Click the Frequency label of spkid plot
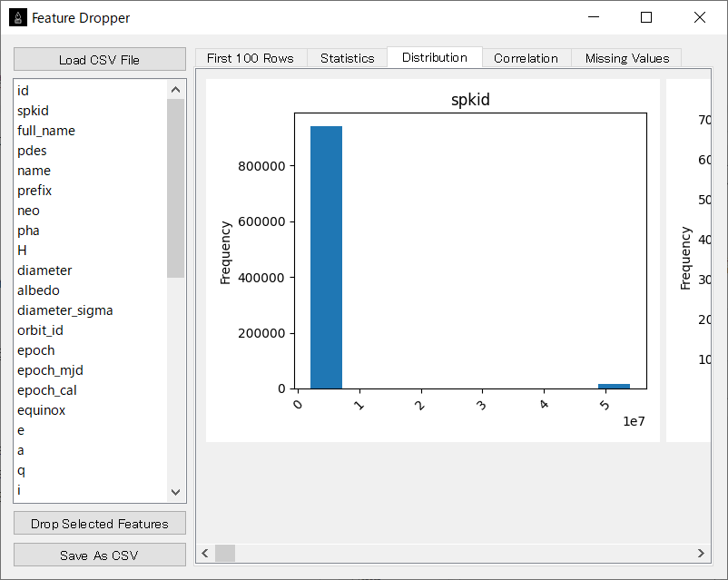The image size is (728, 580). [225, 252]
